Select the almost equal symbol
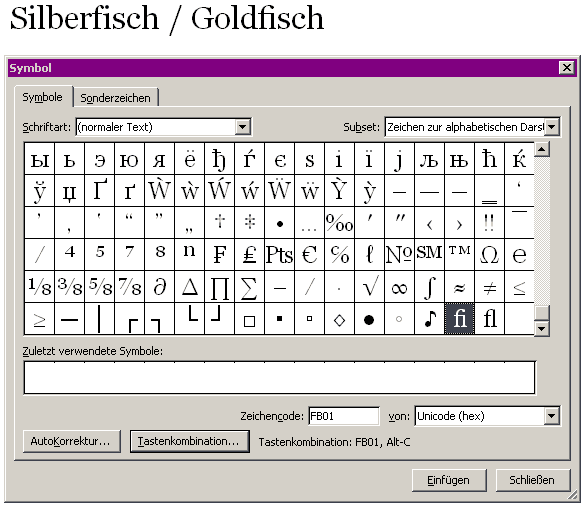Viewport: 586px width, 510px height. [x=460, y=287]
